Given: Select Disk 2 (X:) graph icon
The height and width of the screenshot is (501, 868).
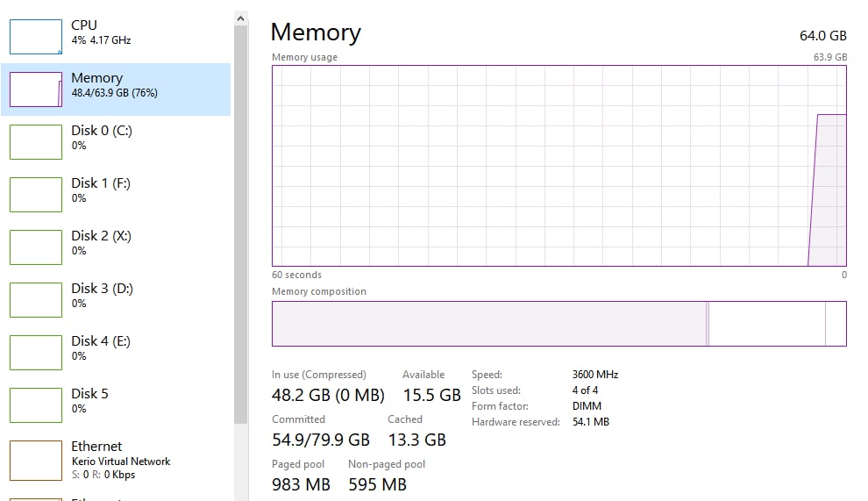Looking at the screenshot, I should pos(36,247).
